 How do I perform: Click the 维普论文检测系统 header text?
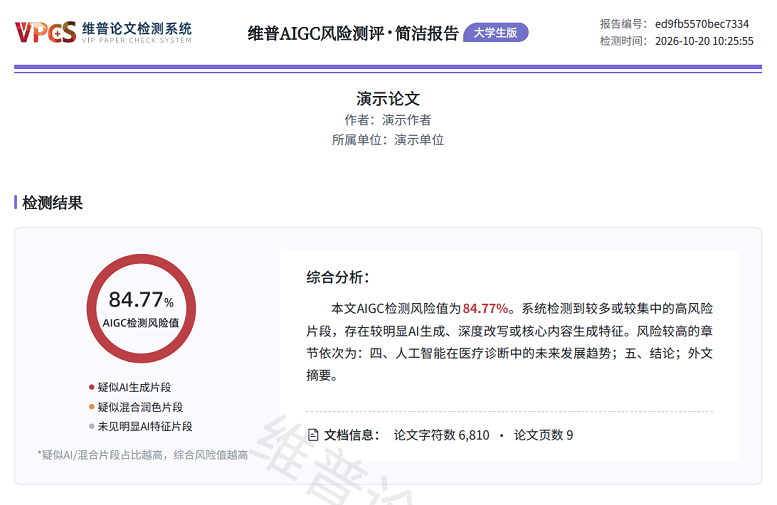[x=137, y=29]
